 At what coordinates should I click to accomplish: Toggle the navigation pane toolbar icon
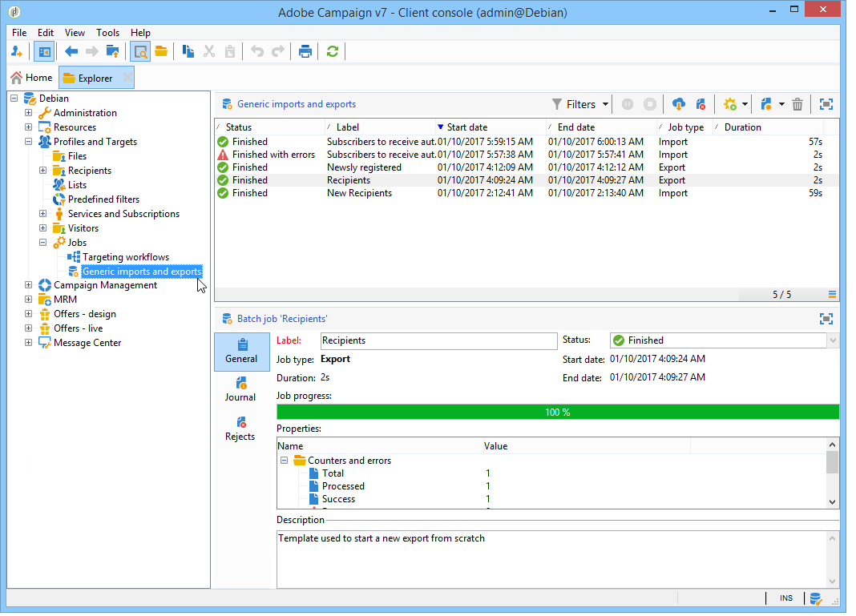click(43, 52)
